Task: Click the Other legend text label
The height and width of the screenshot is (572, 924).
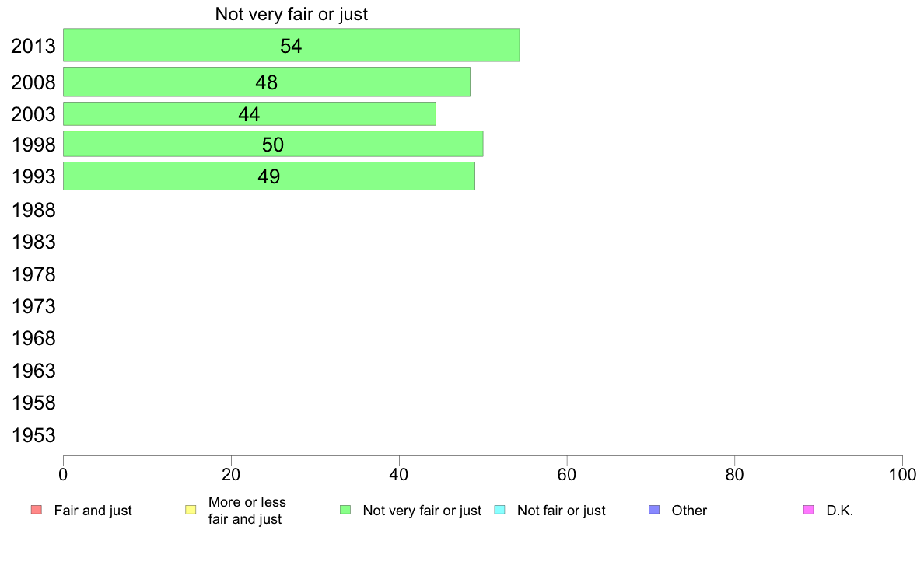Action: 689,511
